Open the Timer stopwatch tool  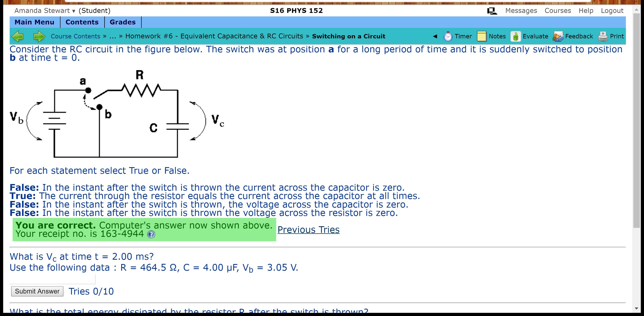(448, 36)
